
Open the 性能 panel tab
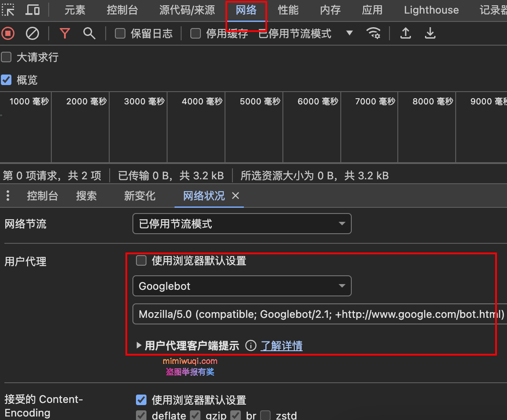click(288, 10)
